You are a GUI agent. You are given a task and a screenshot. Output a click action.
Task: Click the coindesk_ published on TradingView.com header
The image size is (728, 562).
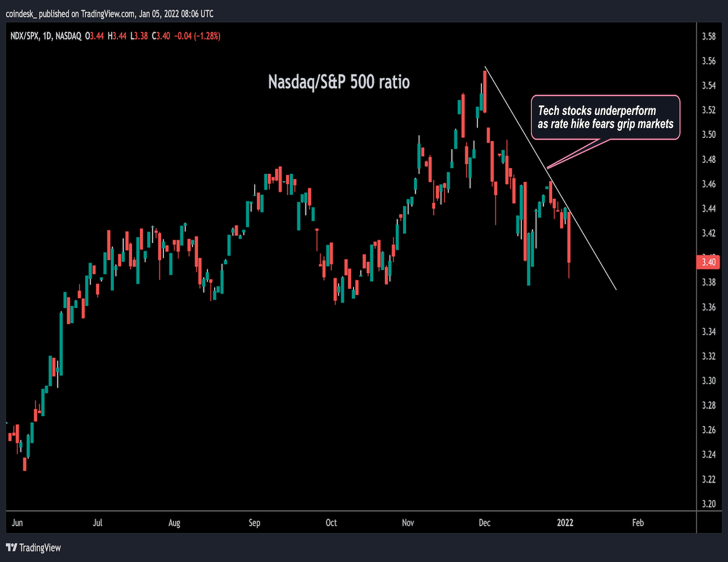(x=110, y=14)
